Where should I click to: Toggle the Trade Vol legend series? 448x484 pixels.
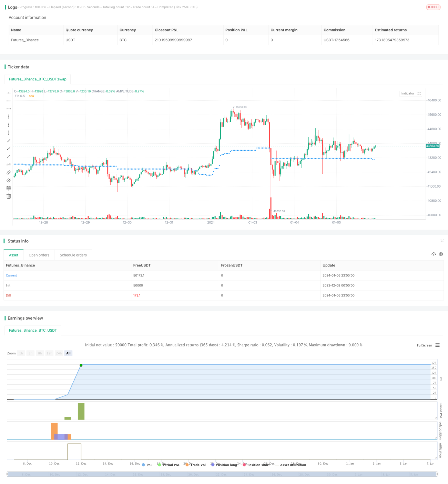195,465
